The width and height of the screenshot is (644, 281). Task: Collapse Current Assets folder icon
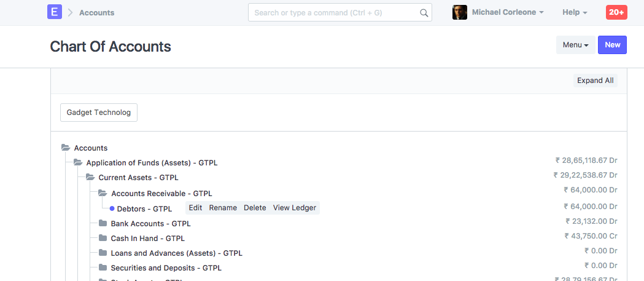(90, 178)
